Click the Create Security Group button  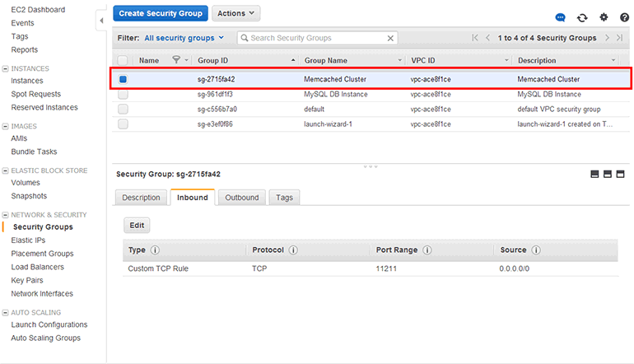tap(160, 13)
